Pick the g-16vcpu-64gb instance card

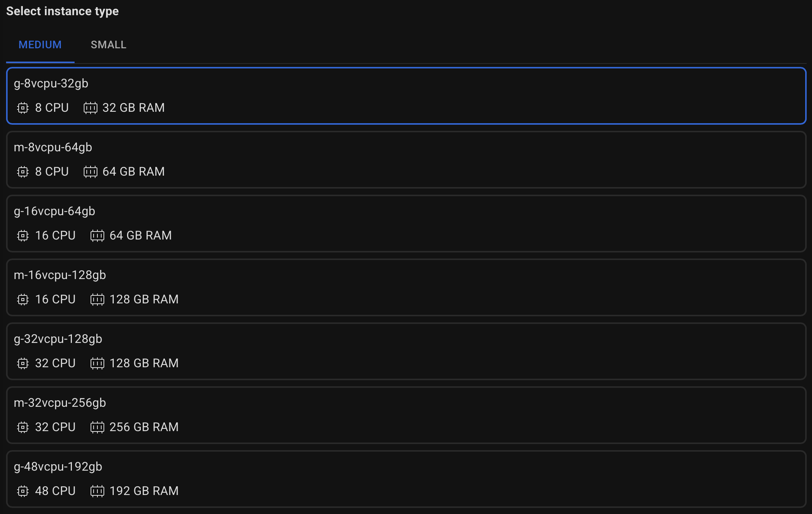(x=406, y=224)
